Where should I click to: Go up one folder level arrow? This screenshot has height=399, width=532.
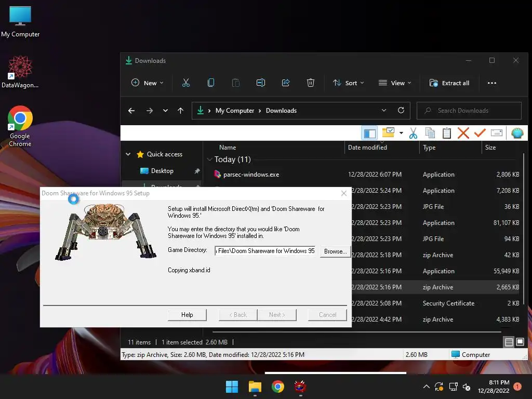coord(180,111)
